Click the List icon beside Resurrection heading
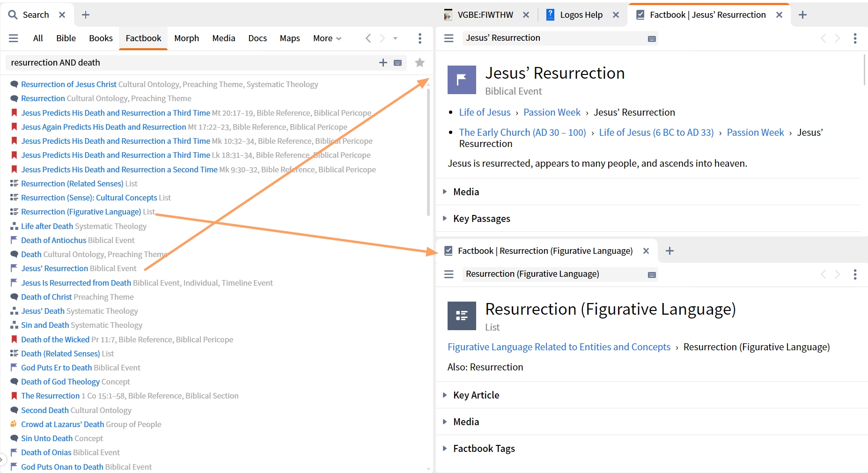Screen dimensions: 868x473 coord(462,316)
